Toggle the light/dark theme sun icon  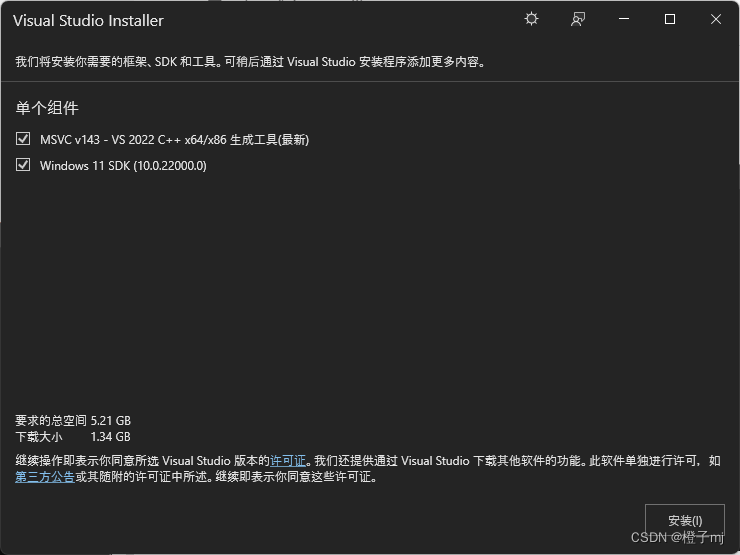[x=531, y=19]
